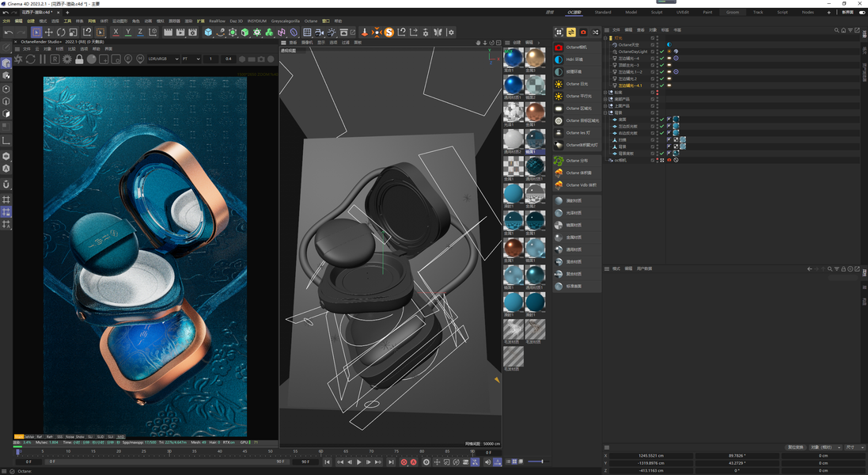
Task: Toggle Y axis lock
Action: click(128, 32)
